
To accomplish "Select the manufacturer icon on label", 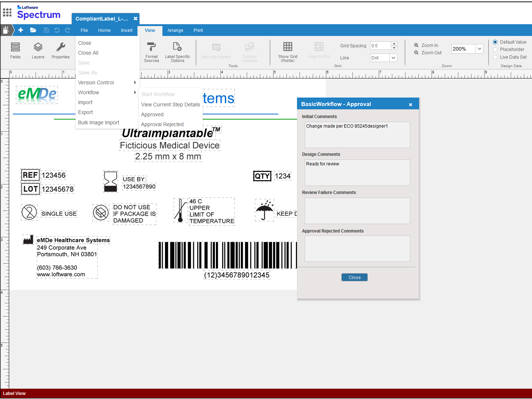I will pyautogui.click(x=28, y=240).
